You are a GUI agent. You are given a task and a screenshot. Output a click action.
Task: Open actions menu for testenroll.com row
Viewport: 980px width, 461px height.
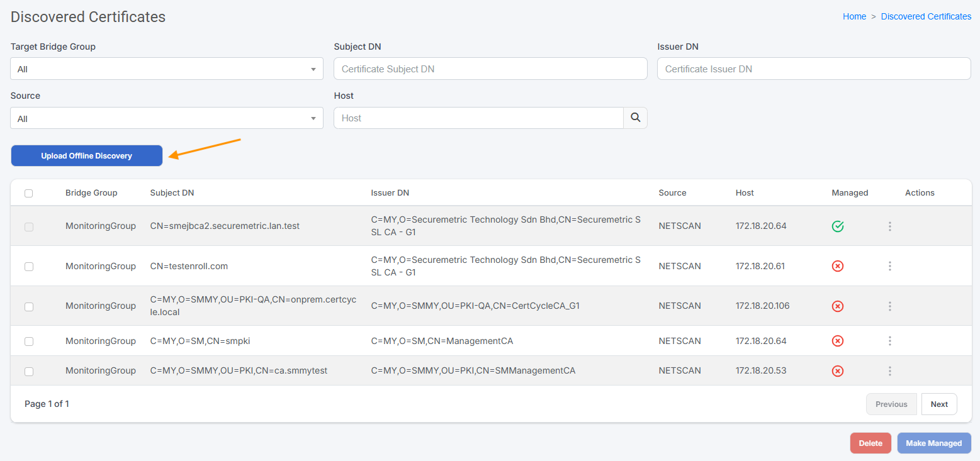(890, 266)
